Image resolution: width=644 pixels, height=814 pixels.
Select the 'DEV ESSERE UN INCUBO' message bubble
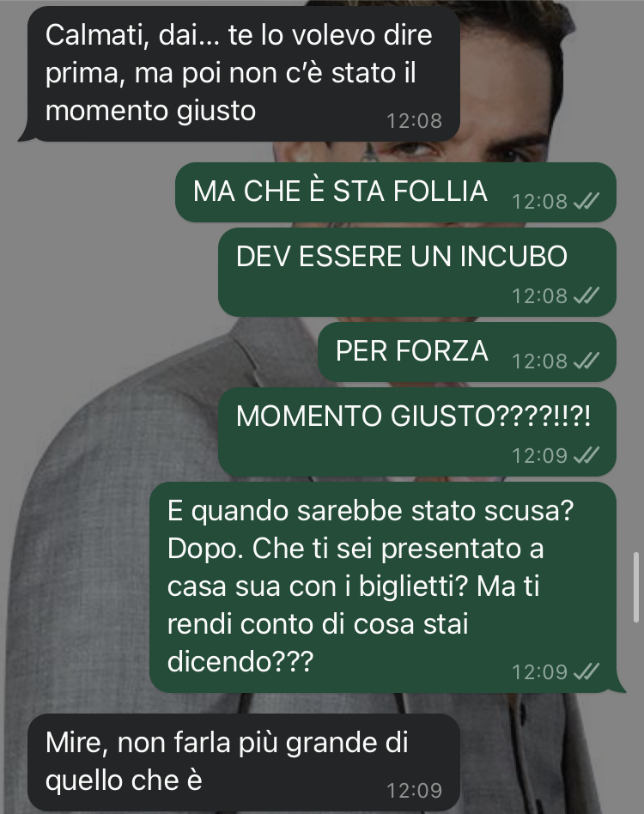[417, 272]
